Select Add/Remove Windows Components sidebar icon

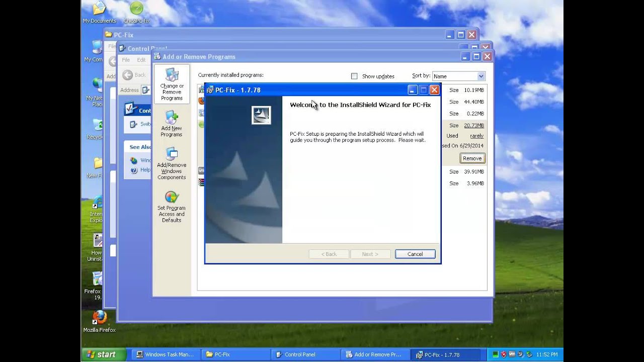(x=172, y=154)
